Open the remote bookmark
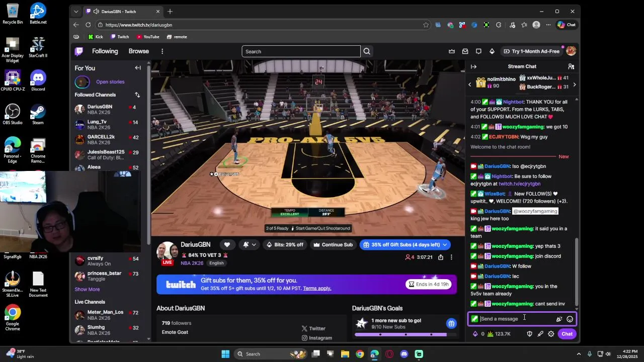This screenshot has width=644, height=362. [x=177, y=37]
